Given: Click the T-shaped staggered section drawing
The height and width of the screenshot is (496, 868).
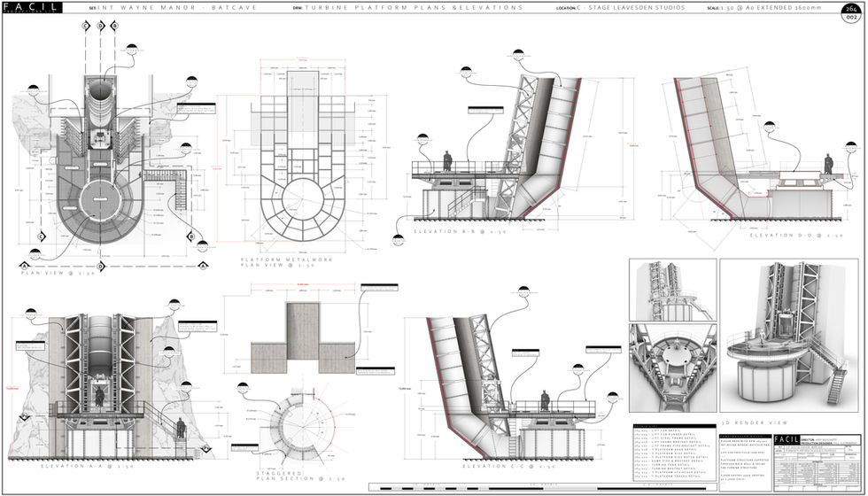Looking at the screenshot, I should pyautogui.click(x=303, y=337).
